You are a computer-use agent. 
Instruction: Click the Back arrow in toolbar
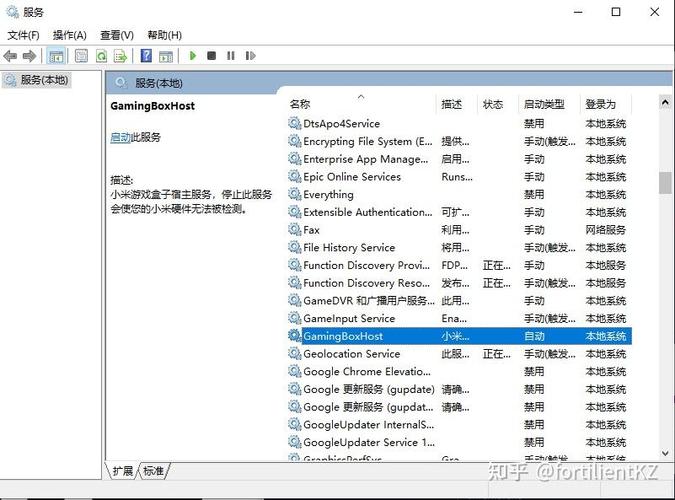(10, 56)
